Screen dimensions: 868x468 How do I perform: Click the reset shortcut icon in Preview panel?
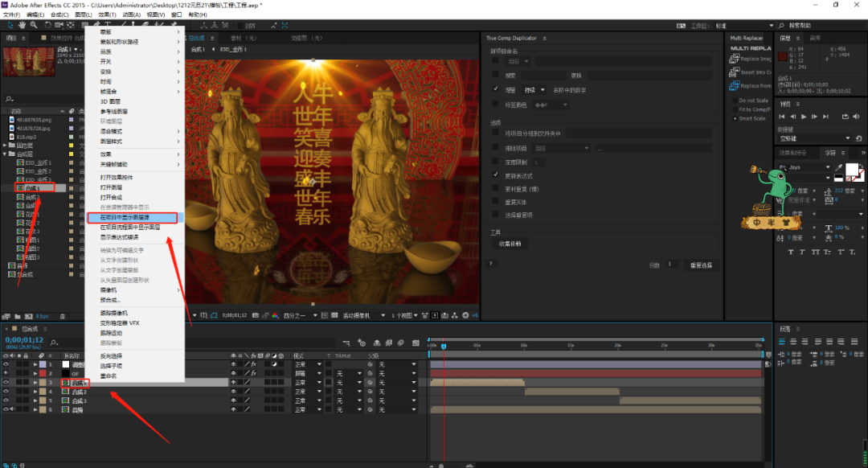(x=858, y=138)
